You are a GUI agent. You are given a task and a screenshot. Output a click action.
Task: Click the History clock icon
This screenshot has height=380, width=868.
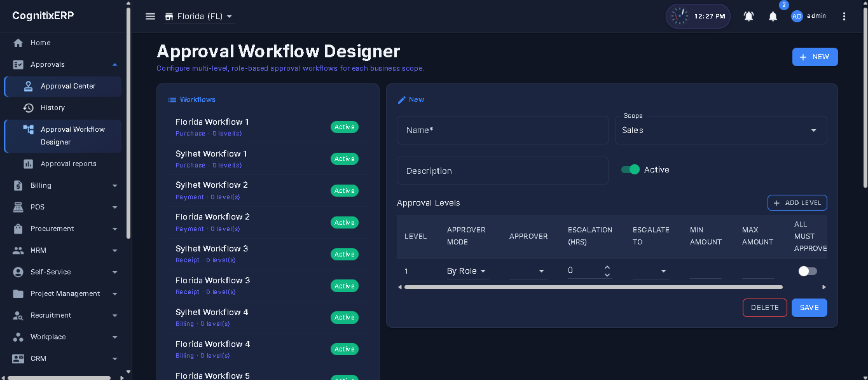tap(28, 108)
